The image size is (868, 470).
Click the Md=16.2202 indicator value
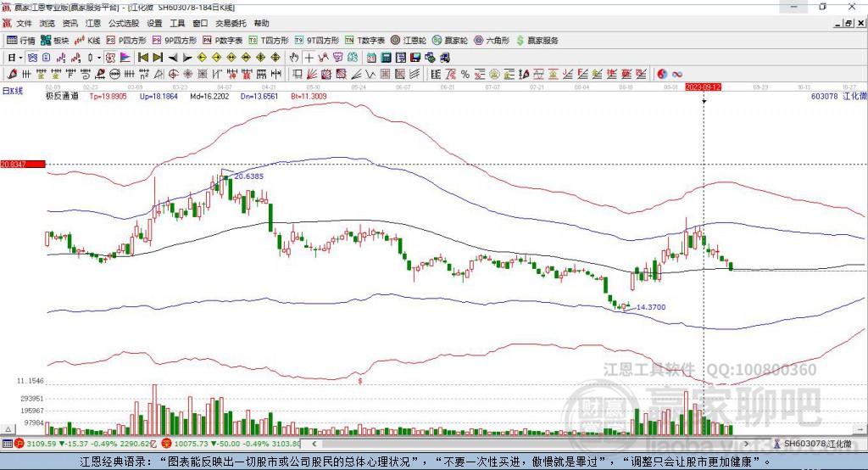pos(209,96)
